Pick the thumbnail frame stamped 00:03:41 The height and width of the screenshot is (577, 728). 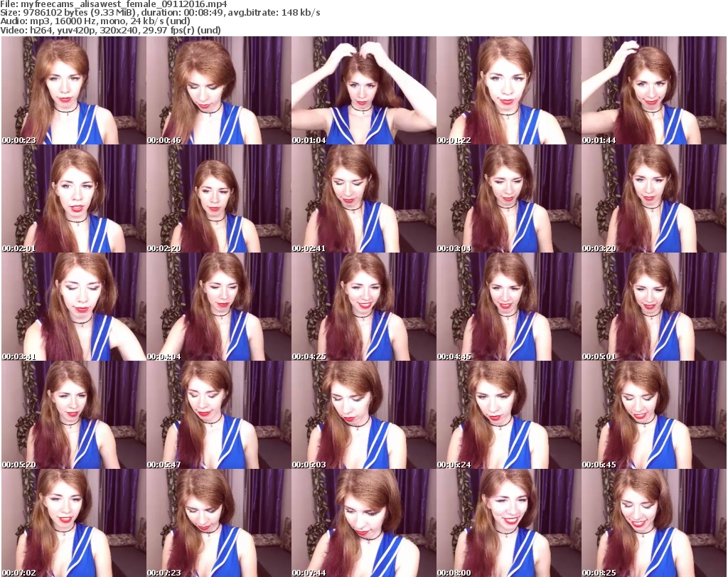point(74,307)
